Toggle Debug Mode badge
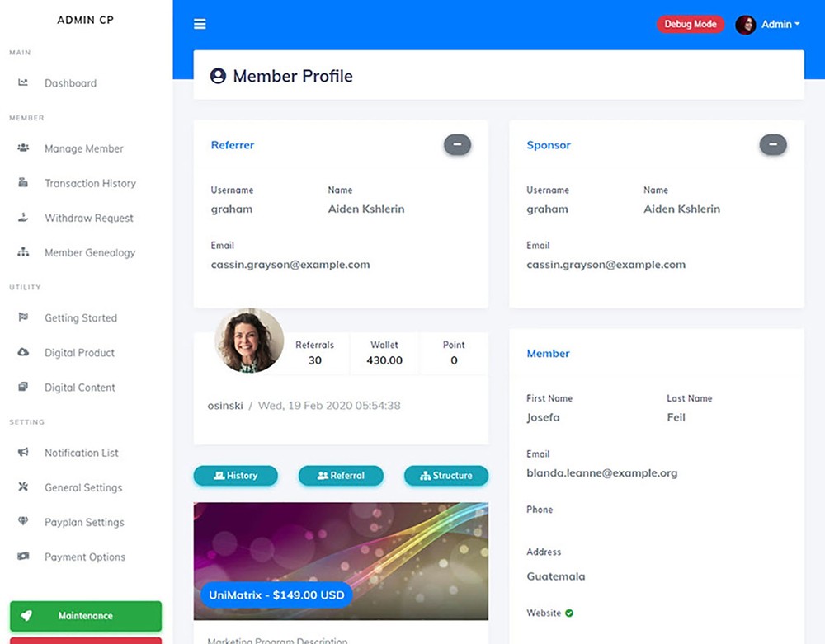The image size is (825, 644). (x=690, y=25)
